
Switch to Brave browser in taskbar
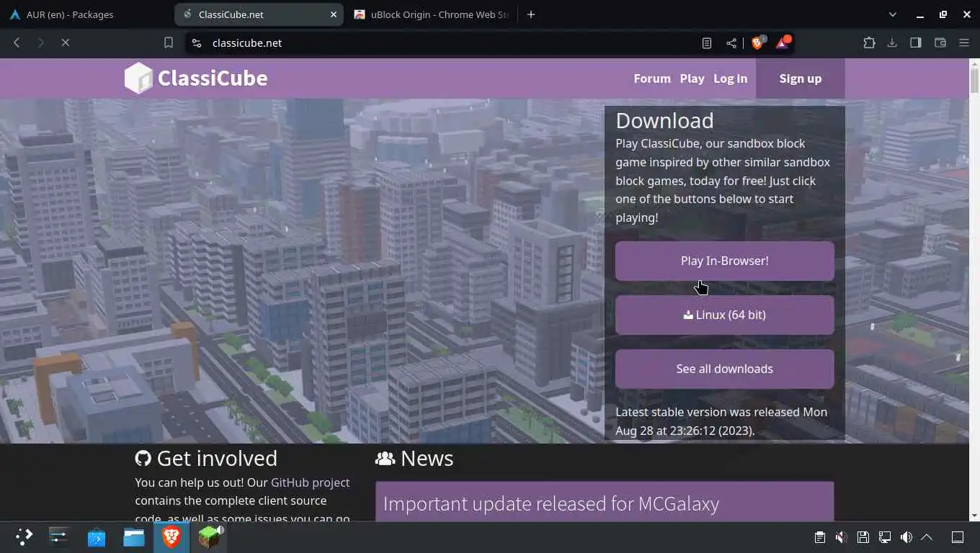click(171, 536)
